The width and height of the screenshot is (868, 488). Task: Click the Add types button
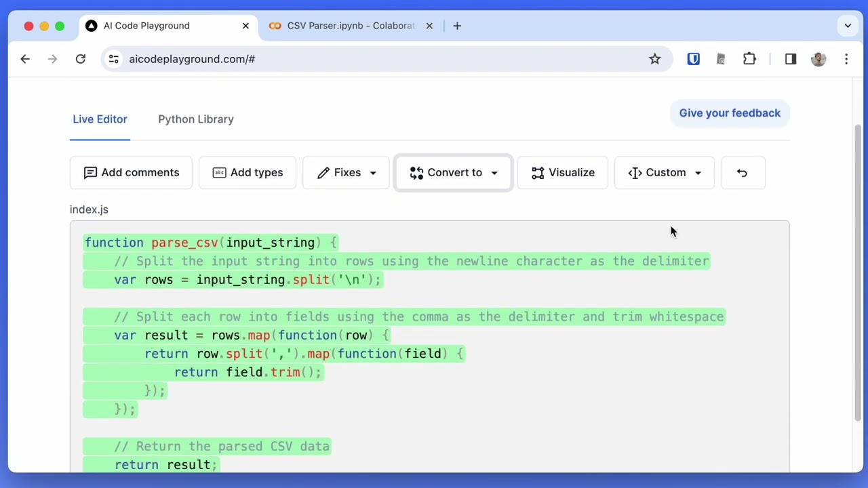pos(248,173)
